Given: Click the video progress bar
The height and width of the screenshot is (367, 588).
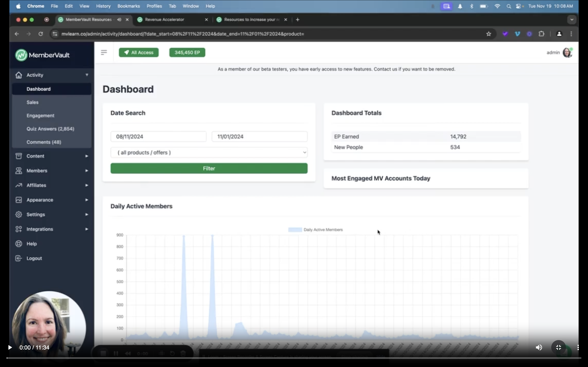Looking at the screenshot, I should [294, 358].
